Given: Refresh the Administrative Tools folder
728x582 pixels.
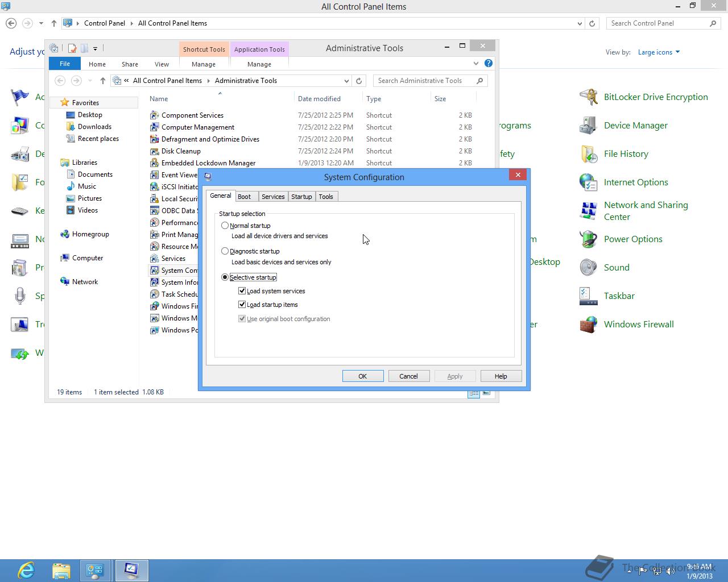Looking at the screenshot, I should [x=359, y=81].
